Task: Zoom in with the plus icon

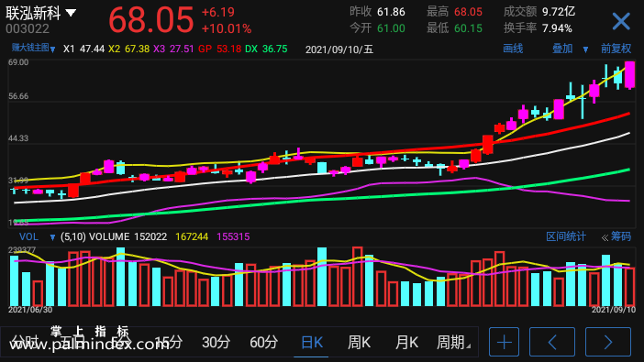Action: (504, 342)
